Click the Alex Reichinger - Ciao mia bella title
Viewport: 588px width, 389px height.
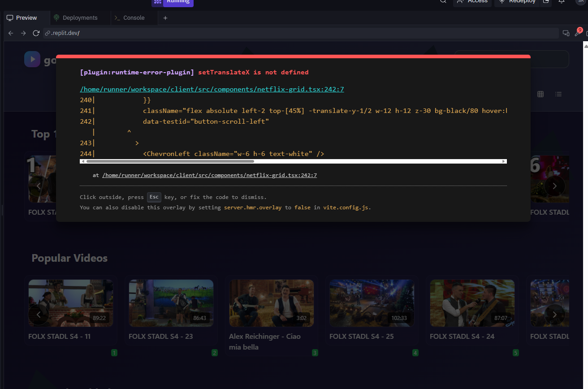(x=265, y=341)
